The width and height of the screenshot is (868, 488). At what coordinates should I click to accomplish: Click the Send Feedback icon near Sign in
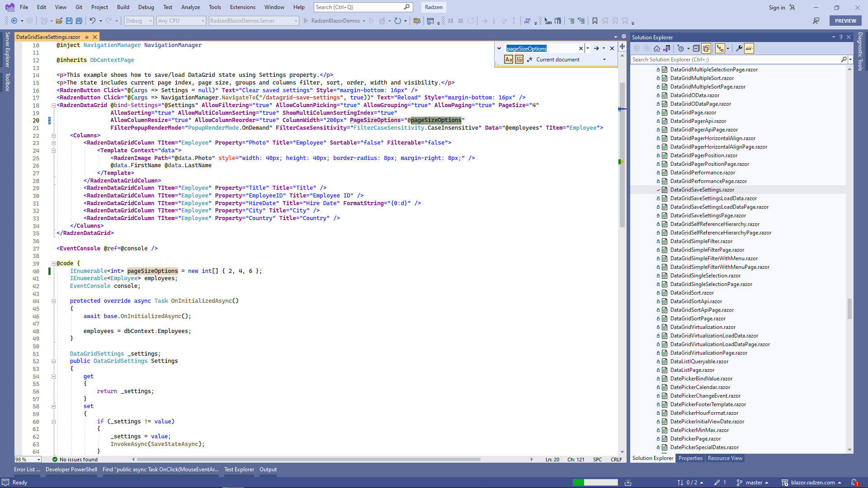793,7
